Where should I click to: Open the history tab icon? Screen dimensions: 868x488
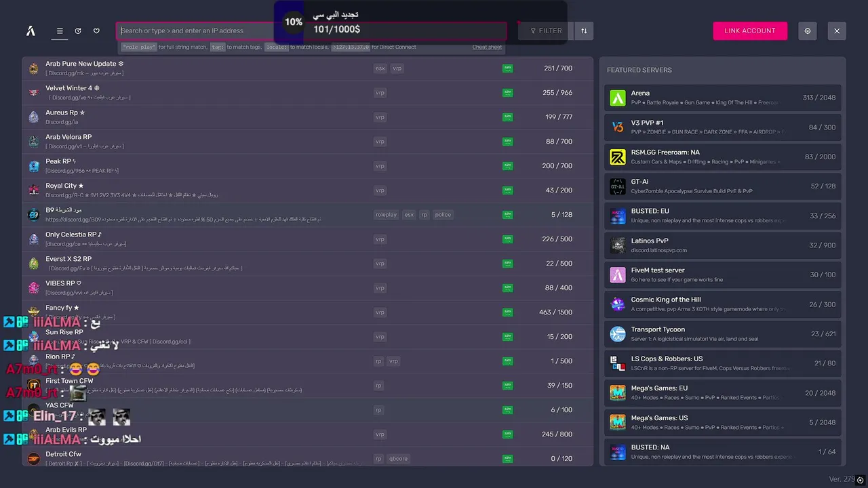point(78,30)
